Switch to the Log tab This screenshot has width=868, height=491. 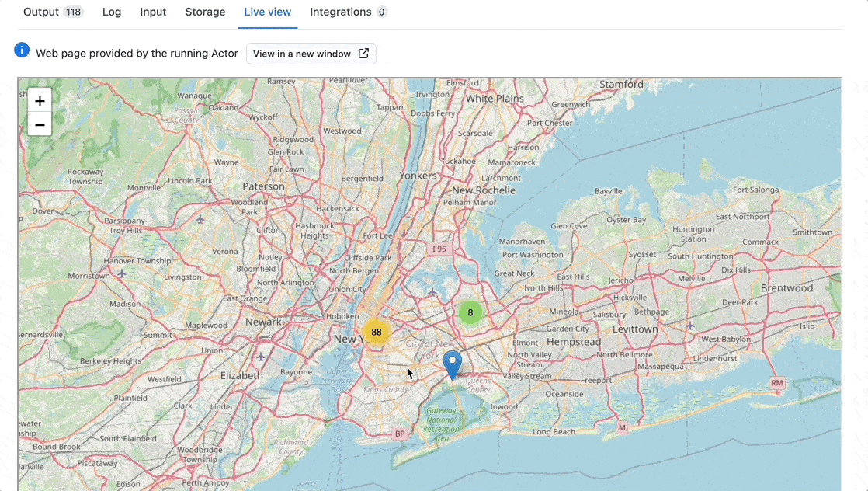point(112,12)
